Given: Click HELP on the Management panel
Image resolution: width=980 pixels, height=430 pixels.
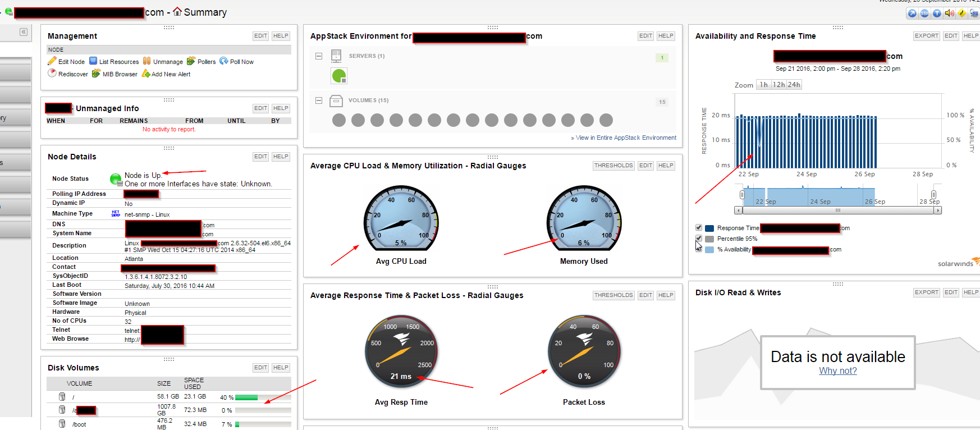Looking at the screenshot, I should pyautogui.click(x=281, y=36).
